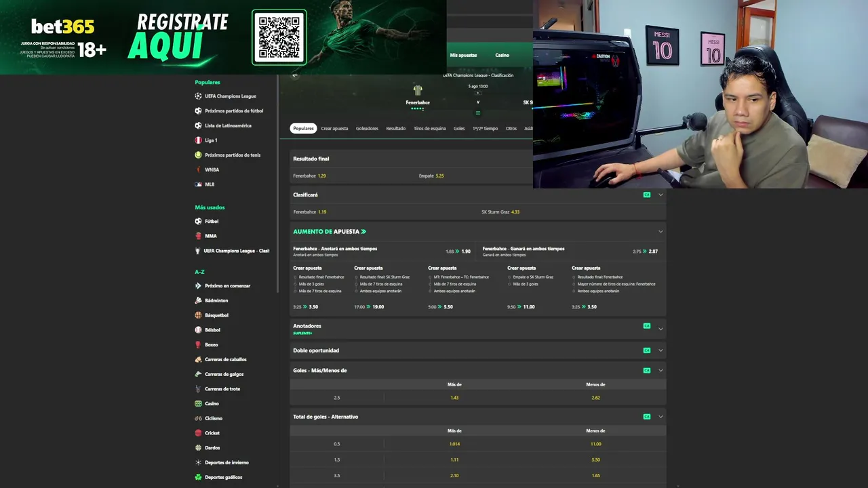Open the Tiros de esquina tab
This screenshot has width=868, height=488.
pos(430,128)
